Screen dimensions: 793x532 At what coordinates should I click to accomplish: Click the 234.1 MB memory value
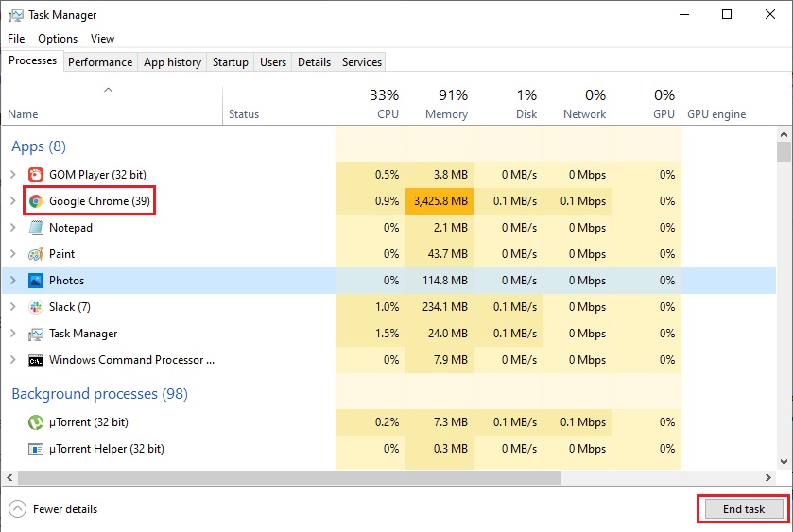pyautogui.click(x=445, y=307)
